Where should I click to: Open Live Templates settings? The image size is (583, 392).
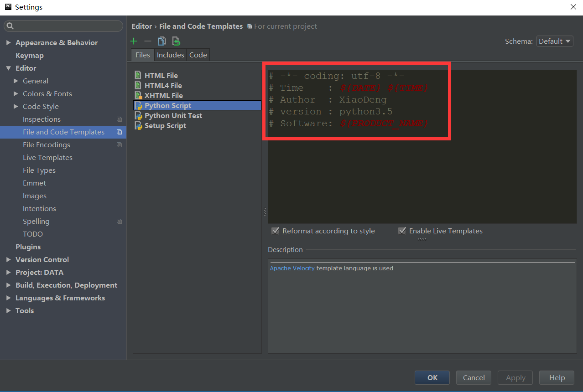(47, 157)
